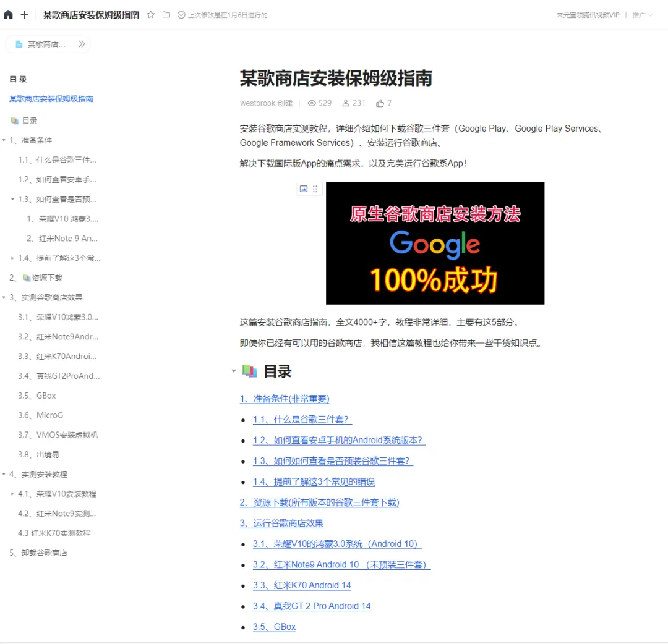
Task: Select 3.1、荣耀V10鸿蒙3.0 in sidebar
Action: coord(58,316)
